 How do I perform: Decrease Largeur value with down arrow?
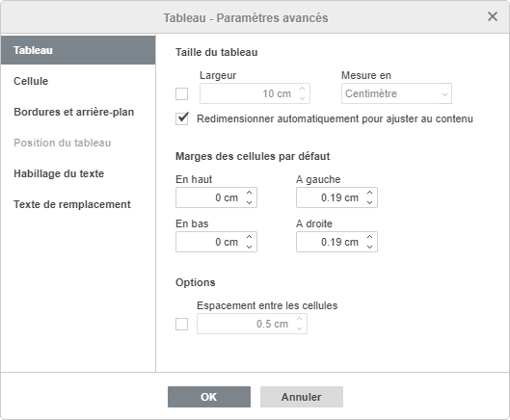pyautogui.click(x=302, y=98)
